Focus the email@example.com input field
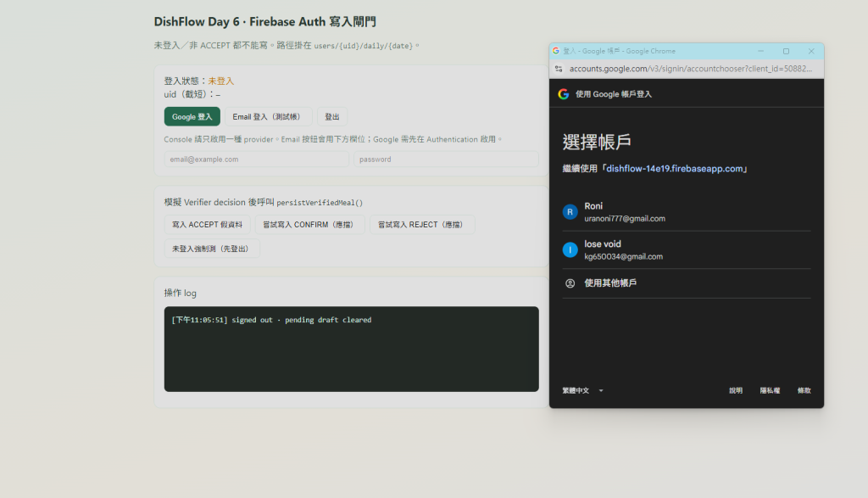This screenshot has height=498, width=868. click(x=256, y=159)
